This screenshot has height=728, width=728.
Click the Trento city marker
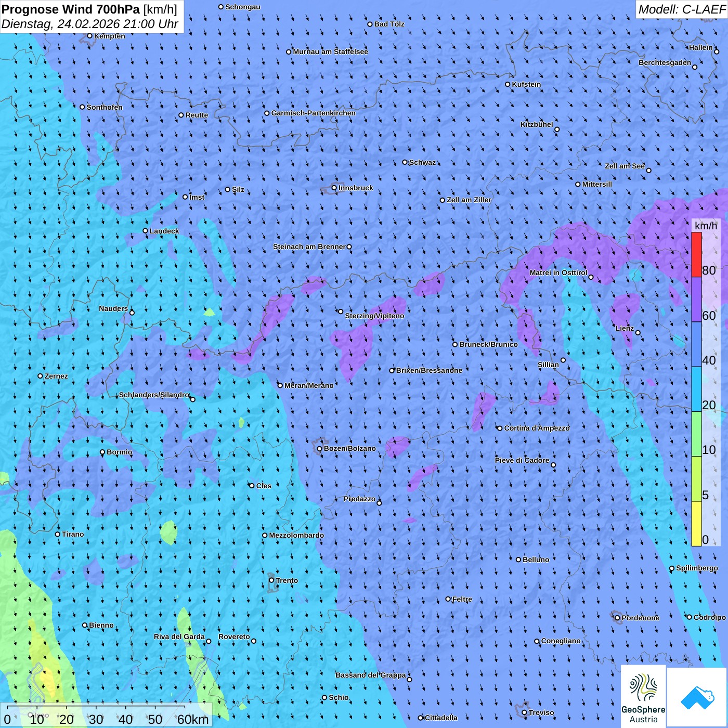tap(271, 580)
